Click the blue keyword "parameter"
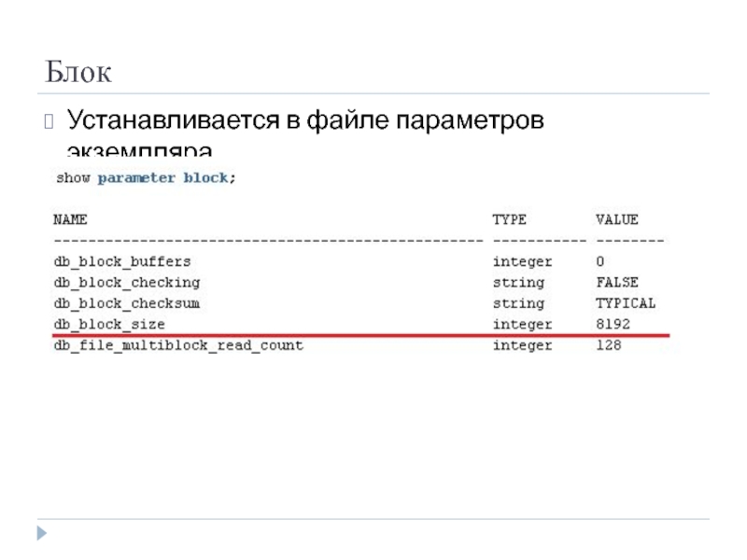The height and width of the screenshot is (560, 747). 136,178
